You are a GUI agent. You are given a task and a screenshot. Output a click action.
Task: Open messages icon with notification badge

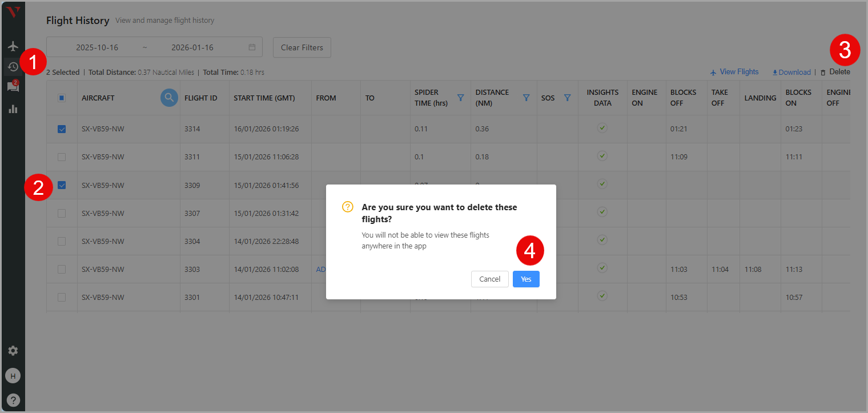click(13, 87)
